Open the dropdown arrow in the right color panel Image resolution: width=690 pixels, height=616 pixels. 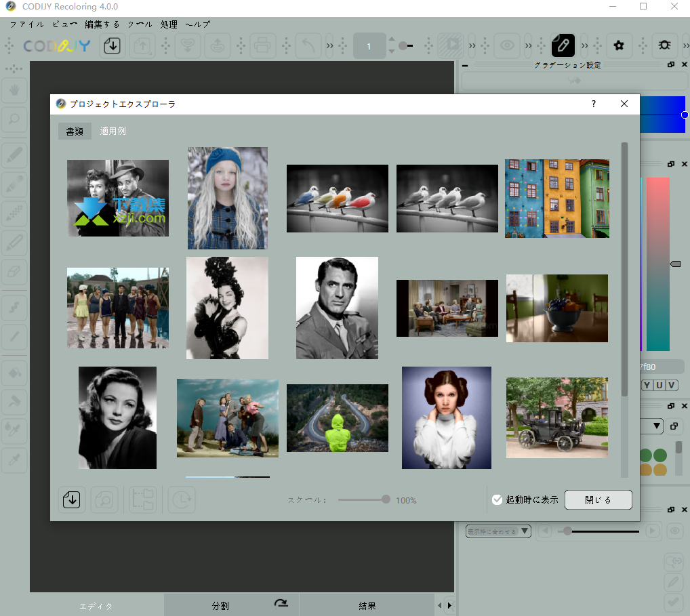[x=657, y=426]
